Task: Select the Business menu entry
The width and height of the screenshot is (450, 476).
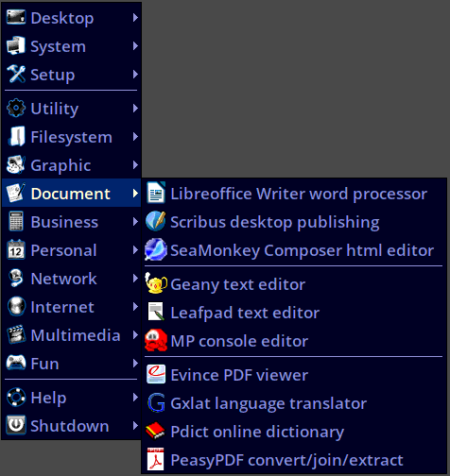Action: pos(71,222)
